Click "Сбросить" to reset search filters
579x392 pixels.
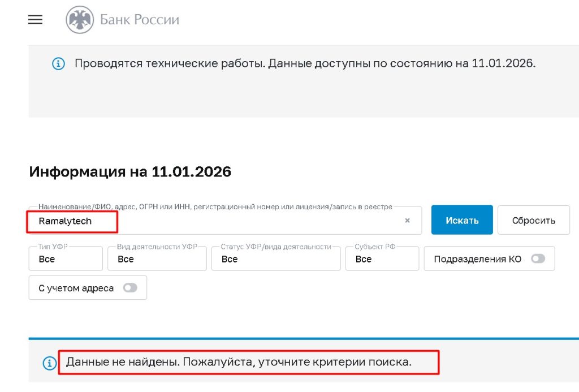pos(533,219)
